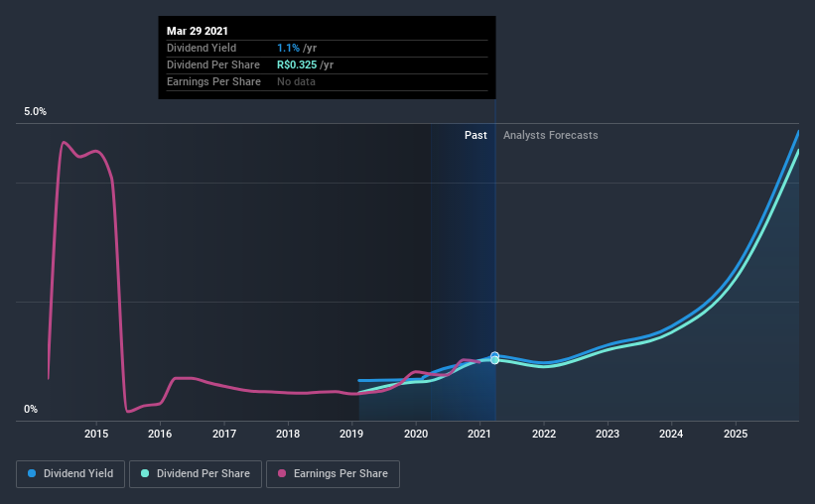Click the R$0.325 dividend per share value

point(297,64)
